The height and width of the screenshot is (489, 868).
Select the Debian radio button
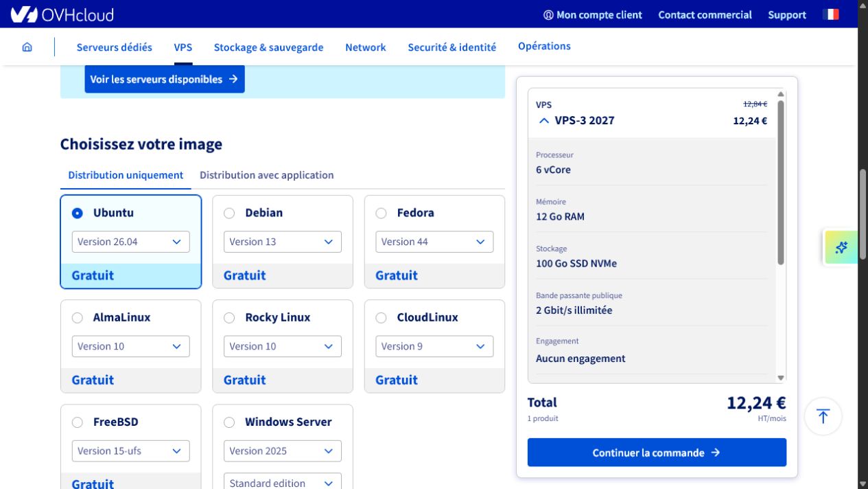[x=229, y=214]
